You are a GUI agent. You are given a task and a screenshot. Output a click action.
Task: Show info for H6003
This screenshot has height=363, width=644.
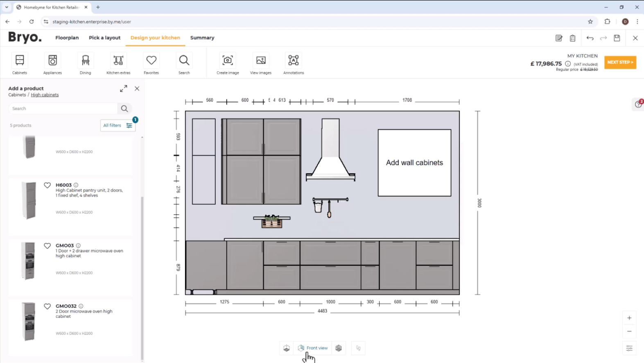(76, 185)
